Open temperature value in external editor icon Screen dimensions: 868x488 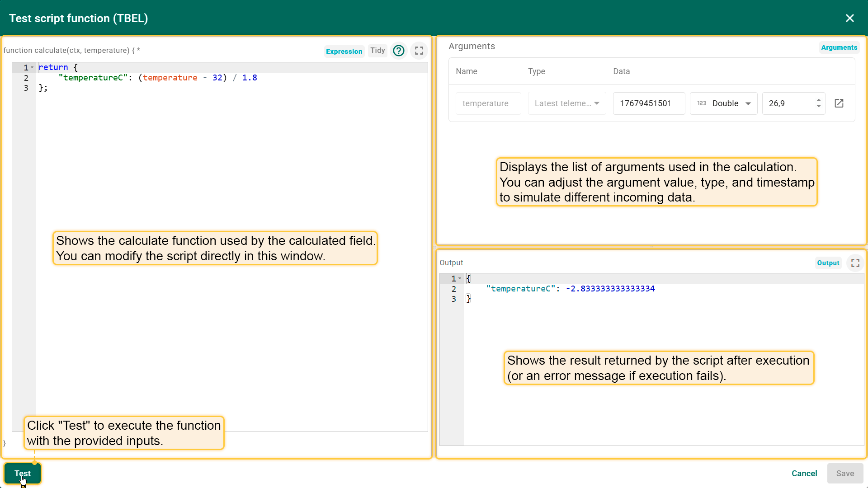[x=839, y=103]
